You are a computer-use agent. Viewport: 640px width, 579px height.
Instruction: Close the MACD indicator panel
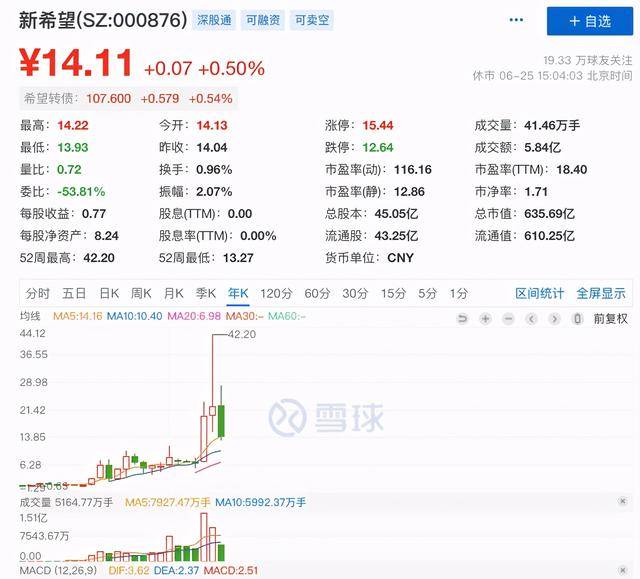pos(622,570)
